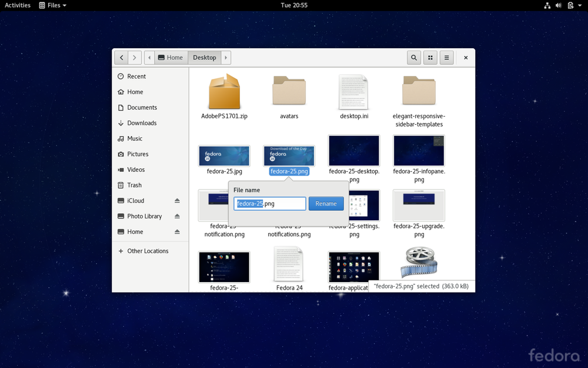Open Recent in the sidebar
This screenshot has width=588, height=368.
151,76
